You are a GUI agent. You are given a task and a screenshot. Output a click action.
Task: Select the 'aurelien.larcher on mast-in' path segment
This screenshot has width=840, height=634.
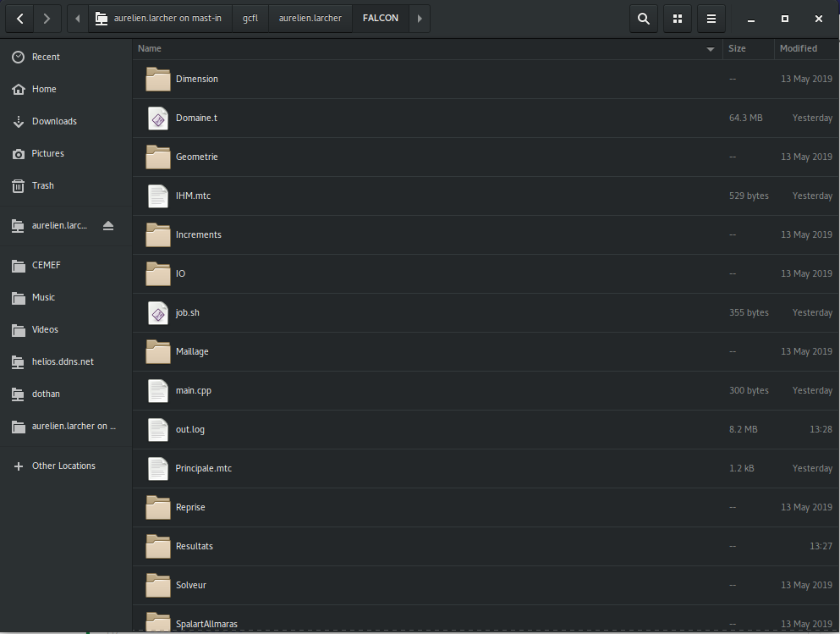click(x=159, y=19)
